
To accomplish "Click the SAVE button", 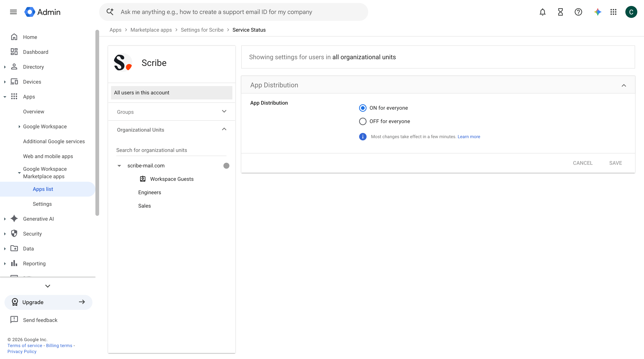I will coord(615,163).
